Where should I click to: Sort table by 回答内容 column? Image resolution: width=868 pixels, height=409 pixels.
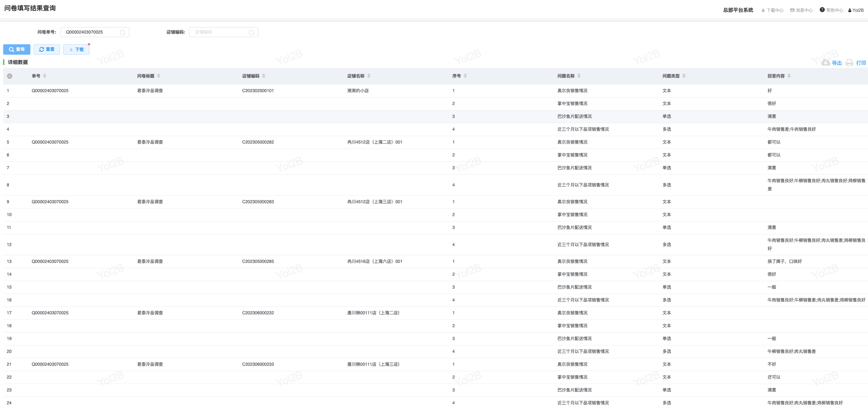[789, 76]
